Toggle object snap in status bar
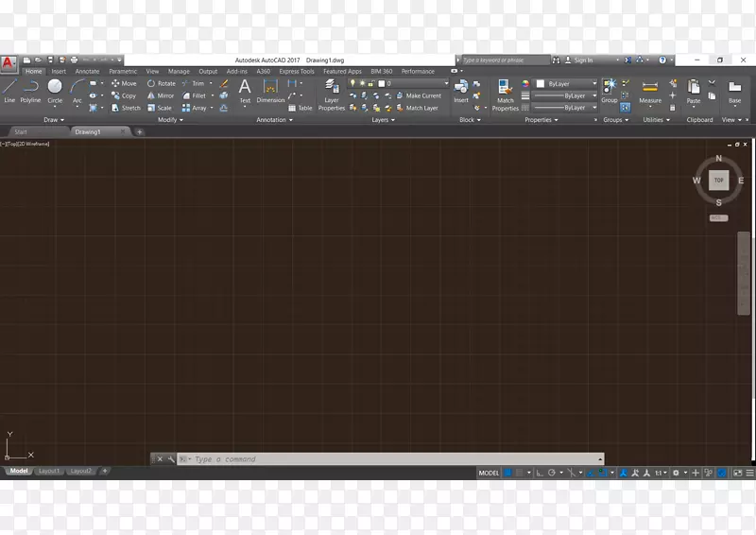The width and height of the screenshot is (756, 535). (602, 473)
